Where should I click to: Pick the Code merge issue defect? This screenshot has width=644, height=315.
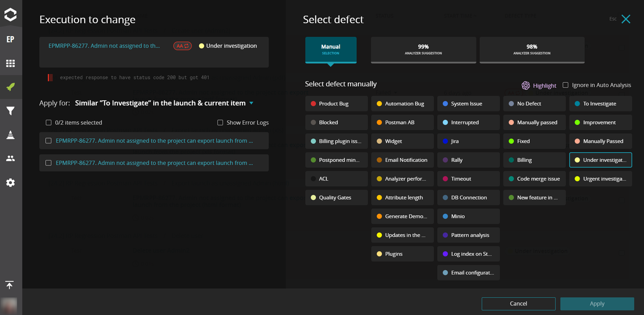click(x=535, y=179)
